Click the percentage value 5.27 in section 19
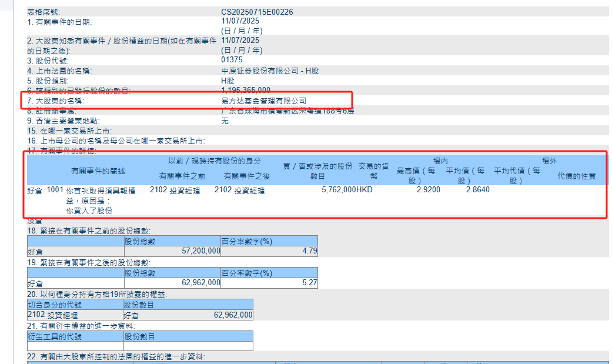Screen dimensions: 612x364 (x=310, y=283)
